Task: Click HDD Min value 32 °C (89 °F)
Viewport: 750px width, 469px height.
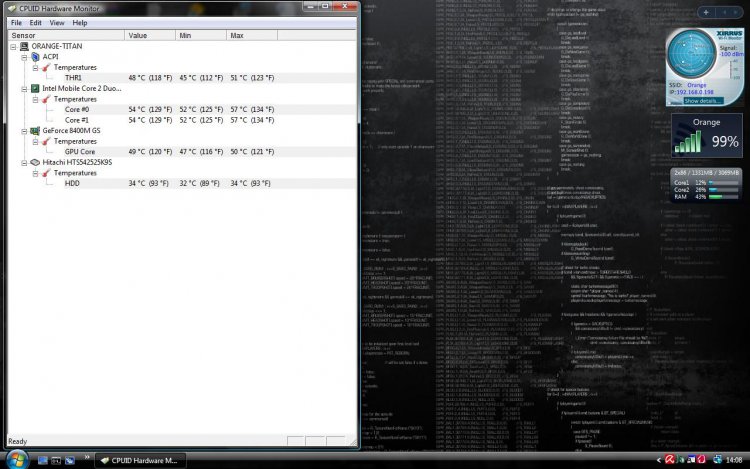Action: pyautogui.click(x=199, y=184)
